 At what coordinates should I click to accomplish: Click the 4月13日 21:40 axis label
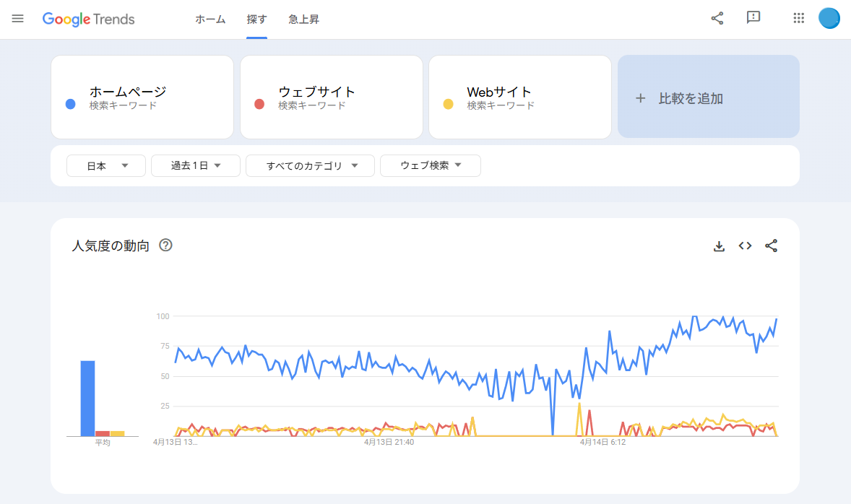(x=389, y=442)
